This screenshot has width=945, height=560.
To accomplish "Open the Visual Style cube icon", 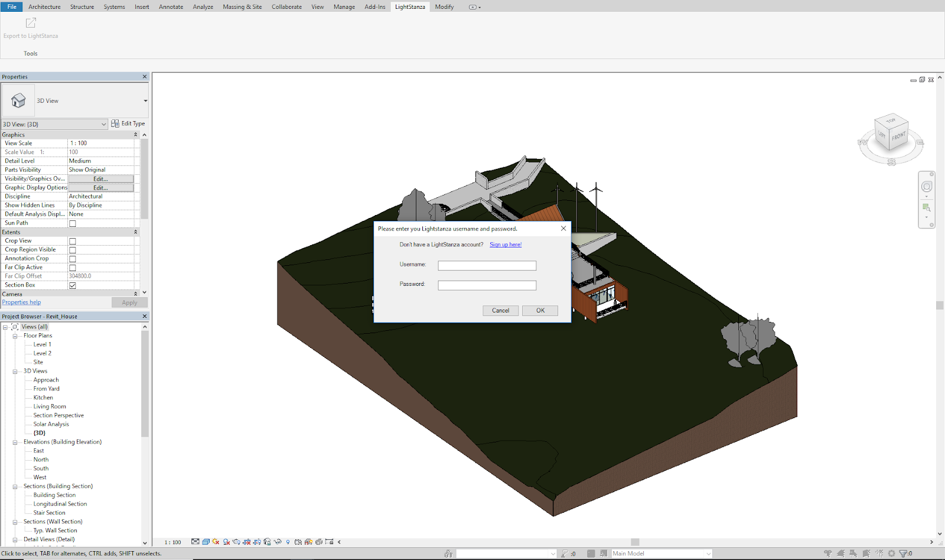I will [206, 542].
